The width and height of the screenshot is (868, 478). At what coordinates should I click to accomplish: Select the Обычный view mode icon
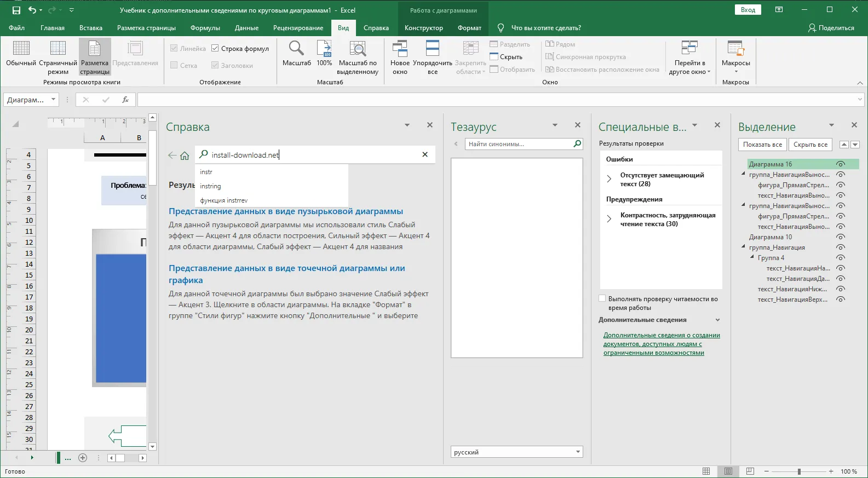(x=21, y=49)
